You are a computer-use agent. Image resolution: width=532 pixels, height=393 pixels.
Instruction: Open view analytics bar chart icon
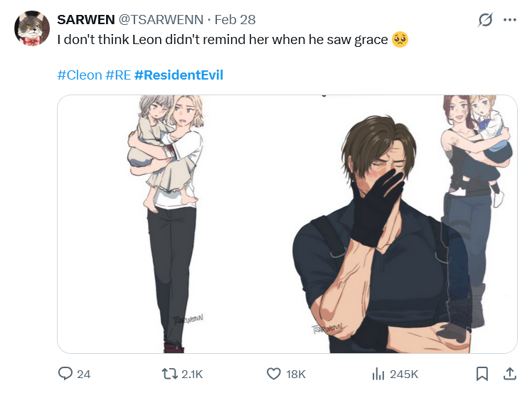378,374
